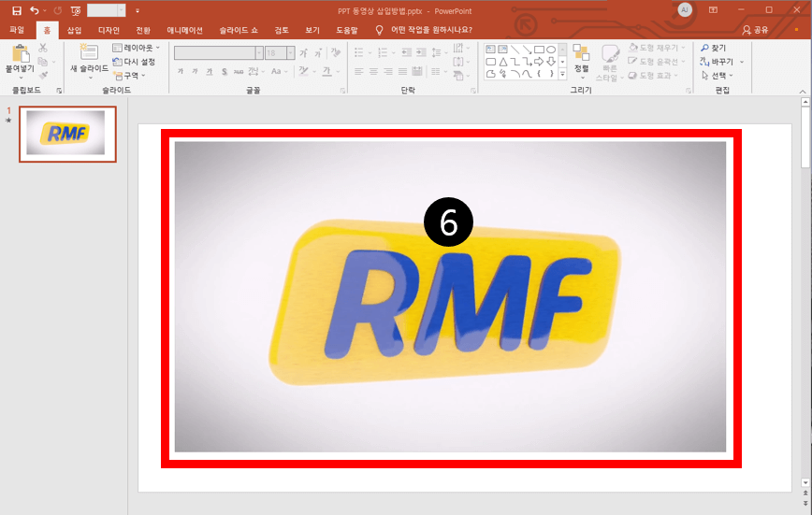
Task: Expand the shapes gallery More arrow
Action: click(x=562, y=74)
